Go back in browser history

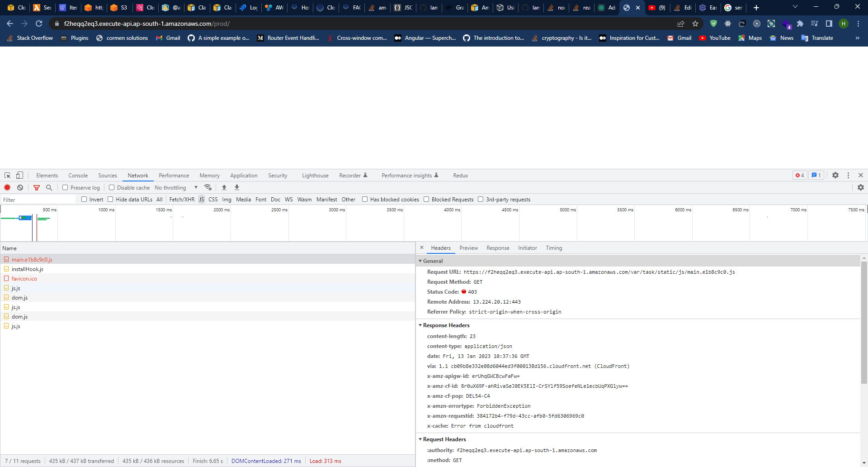coord(10,24)
